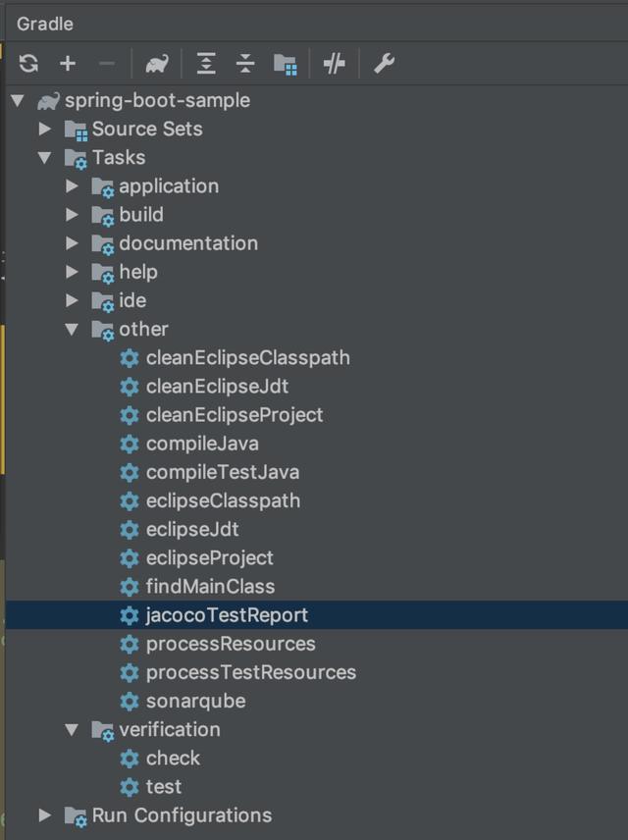Screen dimensions: 628x840
Task: Click the Expand All toolbar icon
Action: [206, 64]
